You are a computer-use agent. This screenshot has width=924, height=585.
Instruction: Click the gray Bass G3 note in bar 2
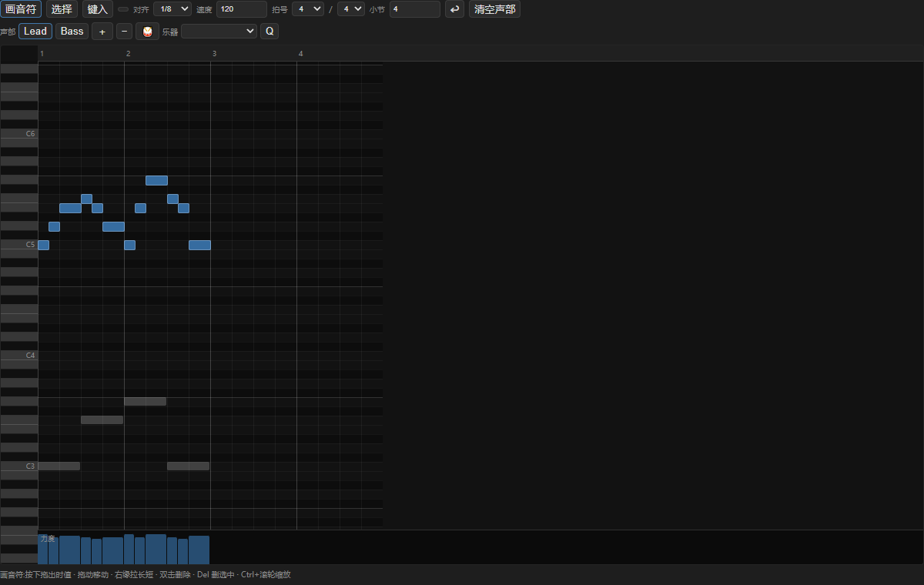(146, 402)
